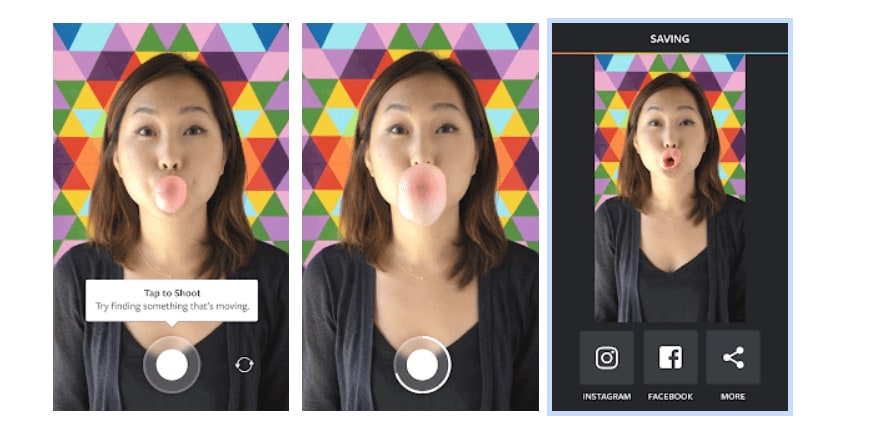This screenshot has width=895, height=438.
Task: Click the SAVING title text
Action: (x=670, y=39)
